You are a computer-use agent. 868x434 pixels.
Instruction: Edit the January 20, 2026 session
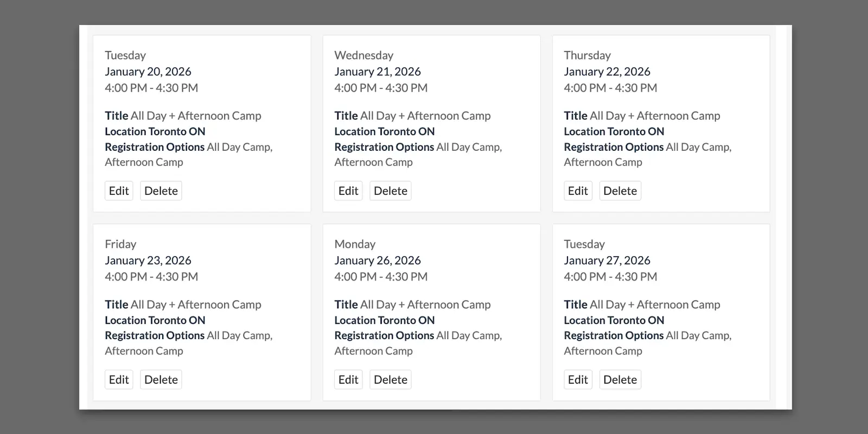119,191
